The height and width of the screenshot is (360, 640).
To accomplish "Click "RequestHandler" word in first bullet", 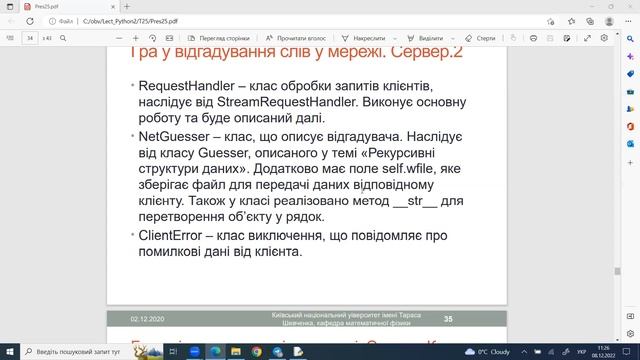I will tap(187, 86).
